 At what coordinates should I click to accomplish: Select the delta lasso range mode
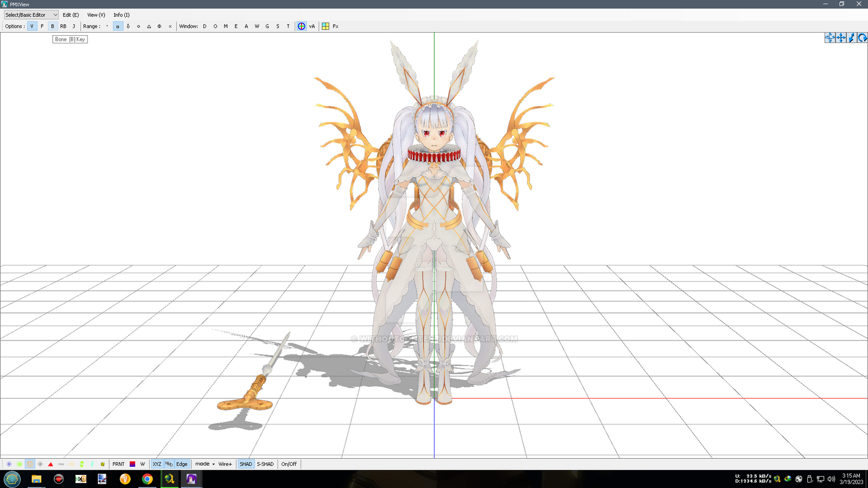[128, 26]
